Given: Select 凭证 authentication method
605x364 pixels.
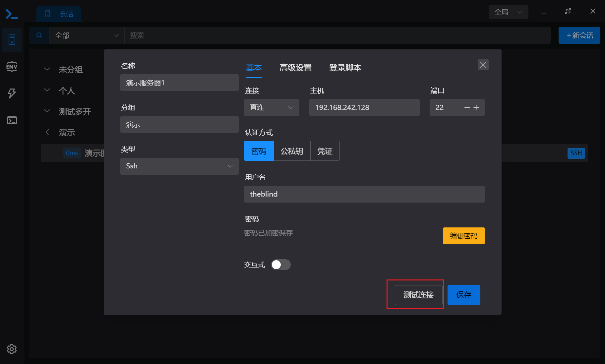Looking at the screenshot, I should click(x=325, y=151).
